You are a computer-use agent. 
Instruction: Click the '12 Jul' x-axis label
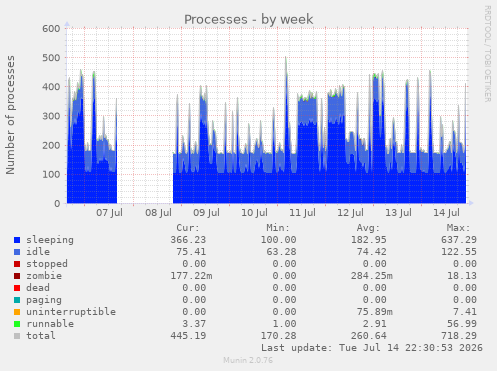click(x=350, y=213)
